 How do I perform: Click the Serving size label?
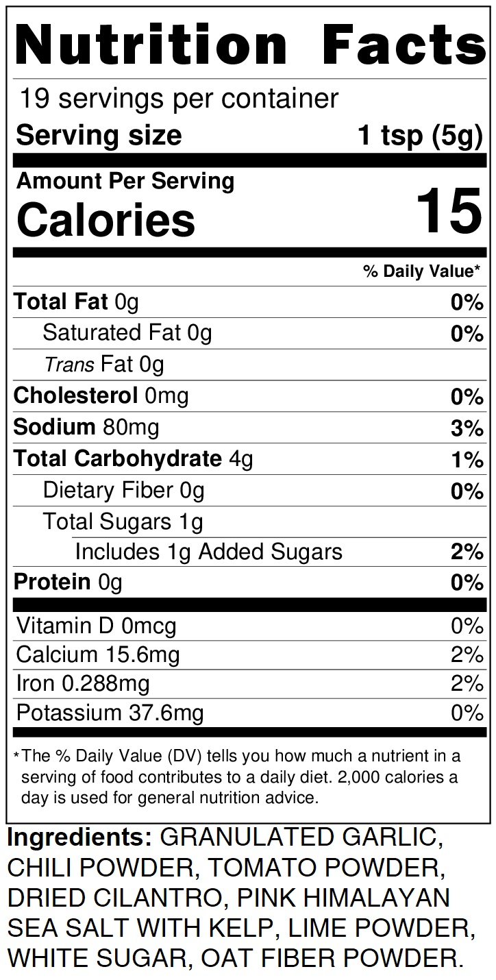(99, 135)
